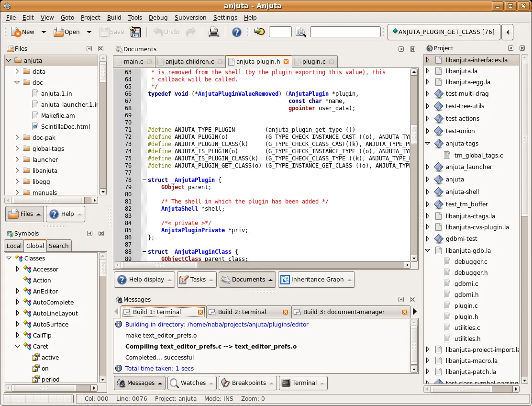This screenshot has height=406, width=532.
Task: Open Anjuta help via the question mark icon
Action: click(237, 32)
